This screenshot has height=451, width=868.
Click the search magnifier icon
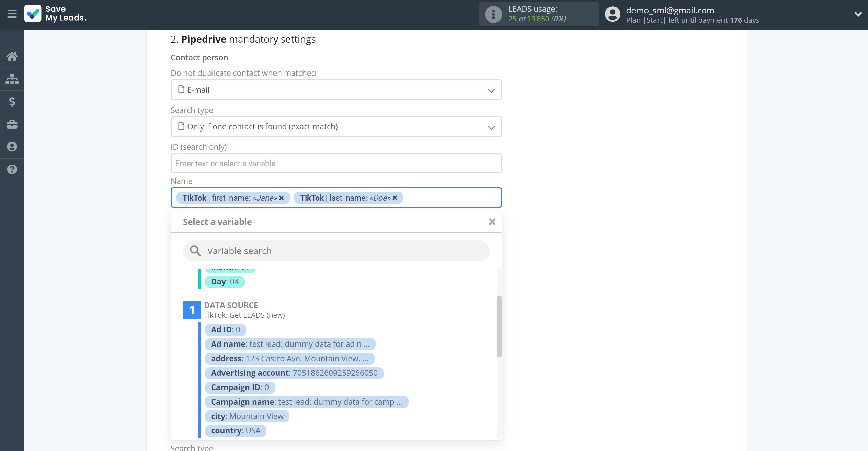[195, 251]
